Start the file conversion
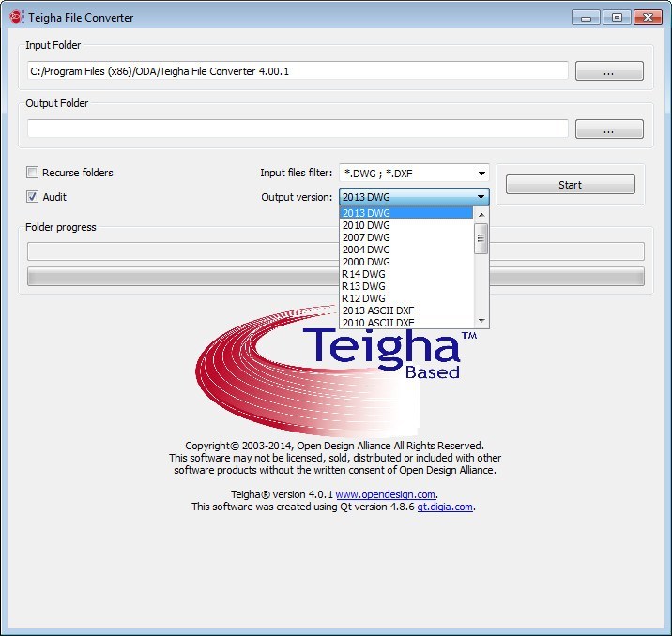 [571, 185]
